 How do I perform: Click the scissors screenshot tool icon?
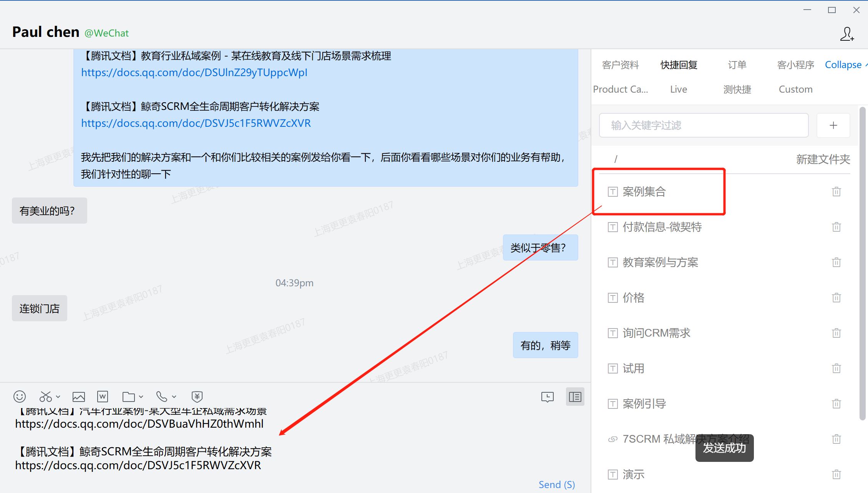tap(45, 397)
